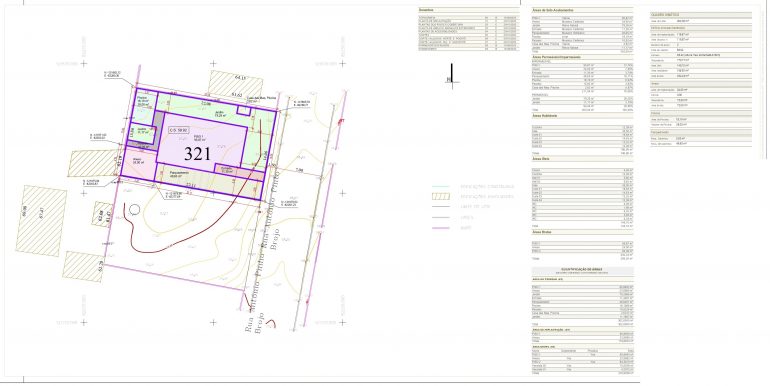Viewport: 770px width, 386px height.
Task: Select the large lot number 321
Action: click(x=198, y=154)
